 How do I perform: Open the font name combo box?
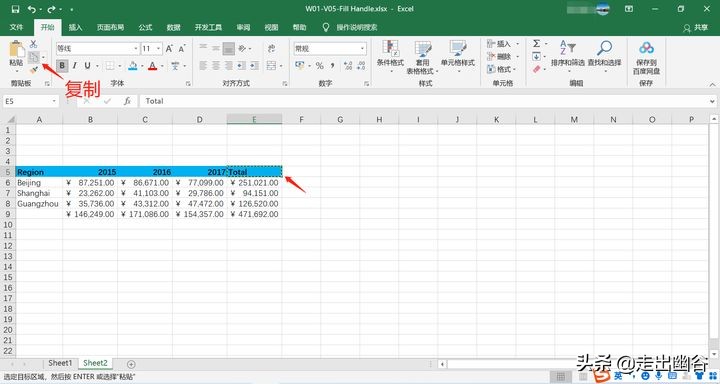(97, 48)
